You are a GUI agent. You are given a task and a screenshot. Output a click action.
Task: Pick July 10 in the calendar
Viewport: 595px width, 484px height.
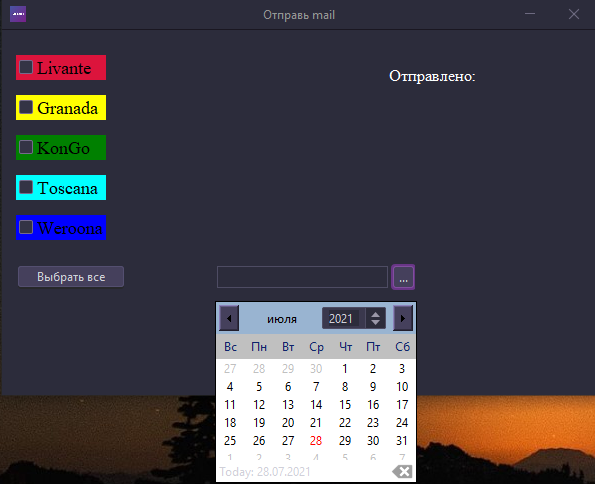(x=402, y=387)
